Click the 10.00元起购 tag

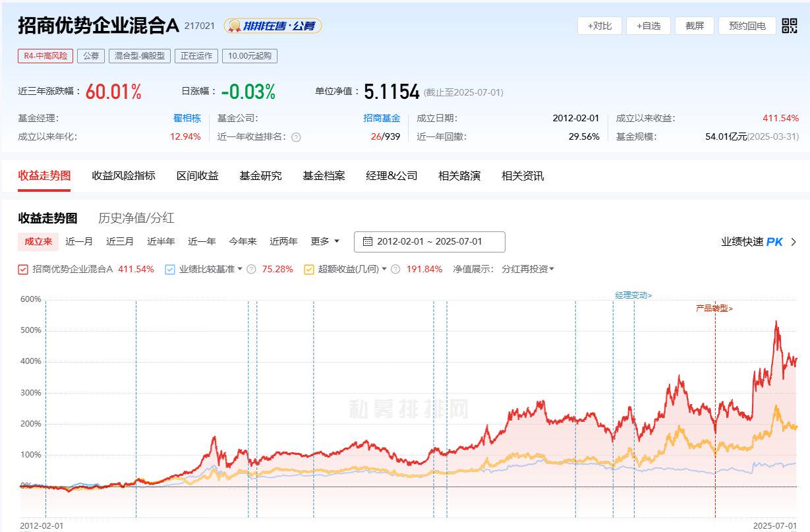(x=250, y=56)
